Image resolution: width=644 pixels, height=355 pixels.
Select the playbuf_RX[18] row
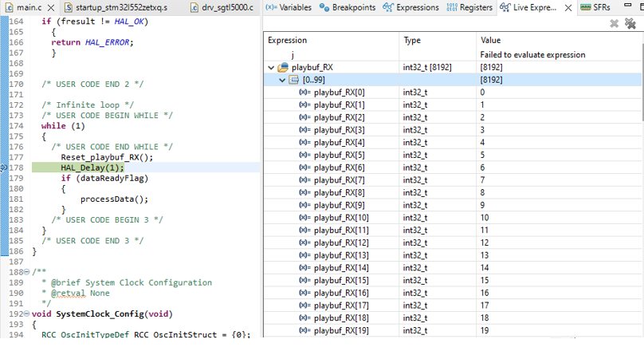pos(452,318)
